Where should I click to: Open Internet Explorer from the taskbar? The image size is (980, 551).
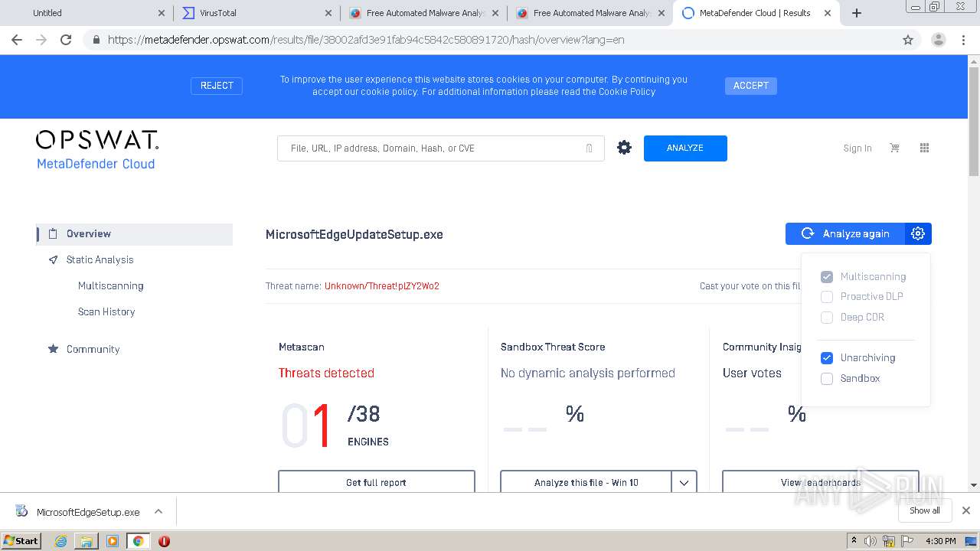(60, 541)
